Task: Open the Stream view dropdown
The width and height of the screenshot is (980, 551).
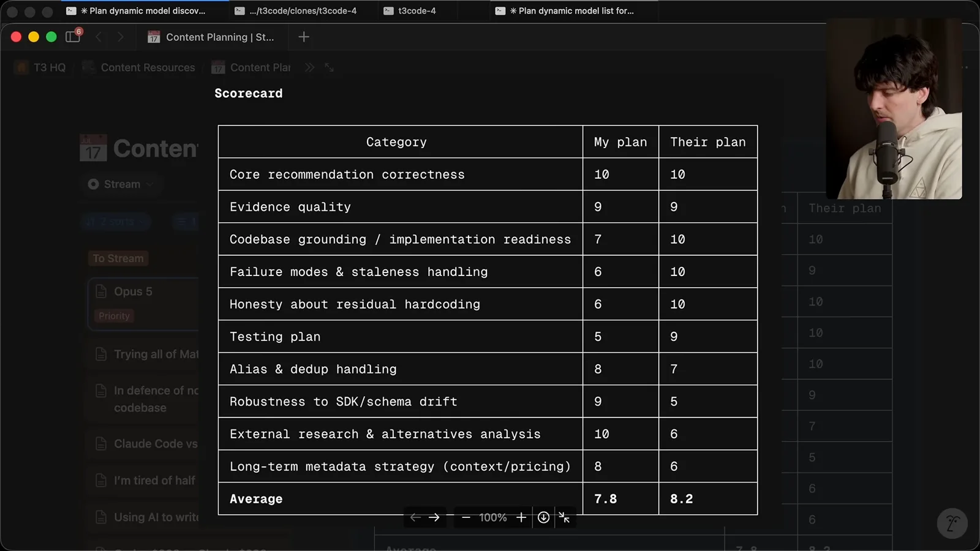Action: (x=120, y=184)
